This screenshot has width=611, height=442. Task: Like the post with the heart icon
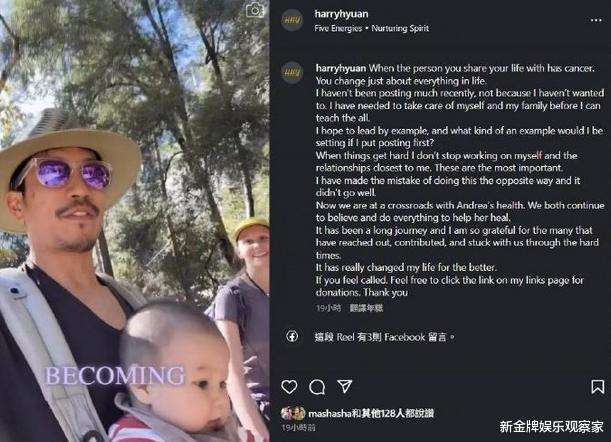tap(289, 387)
